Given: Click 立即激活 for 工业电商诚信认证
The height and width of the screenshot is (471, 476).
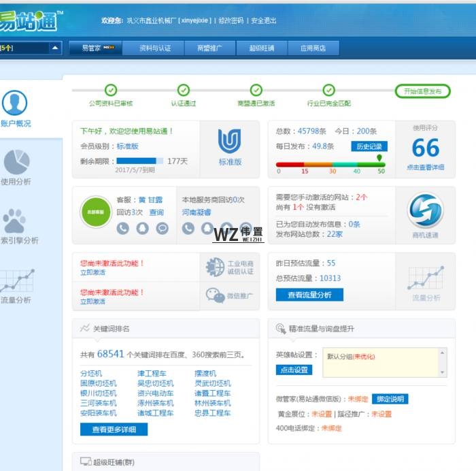Looking at the screenshot, I should [93, 272].
